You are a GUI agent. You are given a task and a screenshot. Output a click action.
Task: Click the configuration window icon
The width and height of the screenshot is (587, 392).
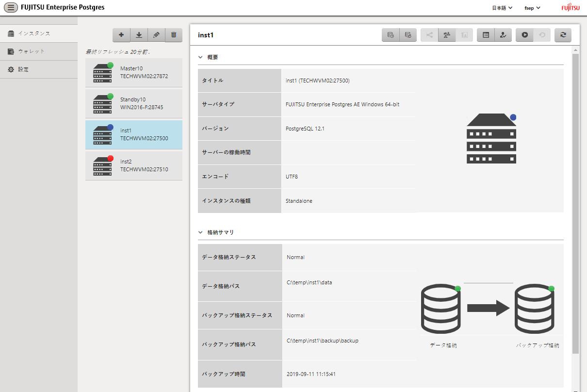click(486, 35)
